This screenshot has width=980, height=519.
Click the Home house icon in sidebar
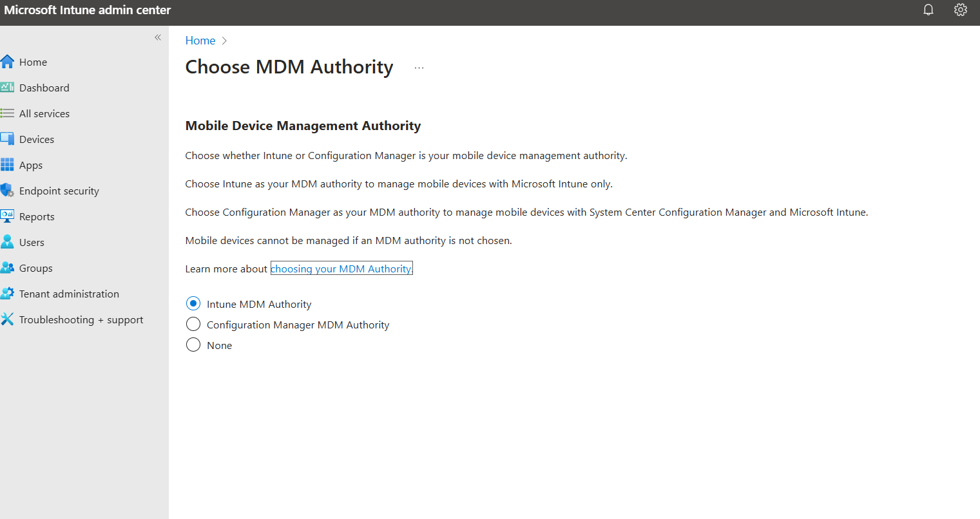pyautogui.click(x=7, y=62)
